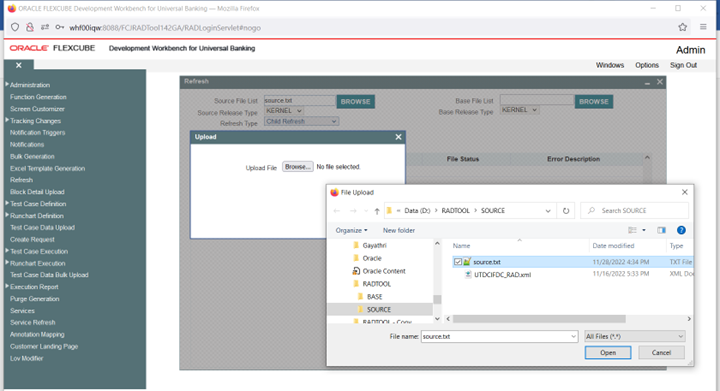Click the Base File List BROWSE button
Screen dimensions: 720x391
[x=594, y=101]
